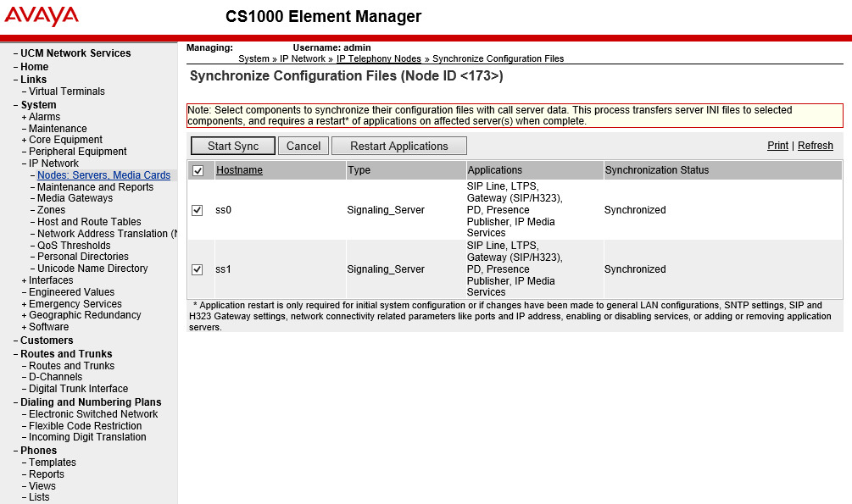Toggle the select-all checkbox in table header
Screen dimensions: 852x504
click(x=198, y=170)
